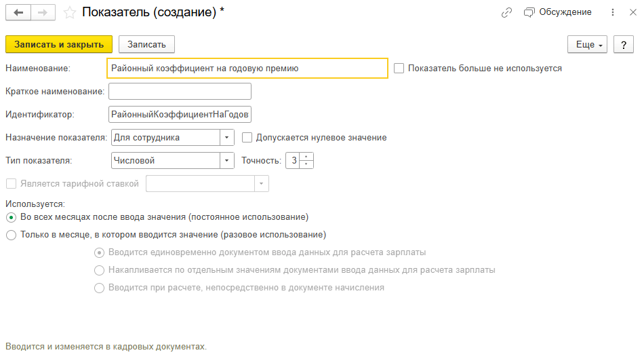The width and height of the screenshot is (644, 361).
Task: Expand Тип показателя dropdown
Action: (226, 161)
